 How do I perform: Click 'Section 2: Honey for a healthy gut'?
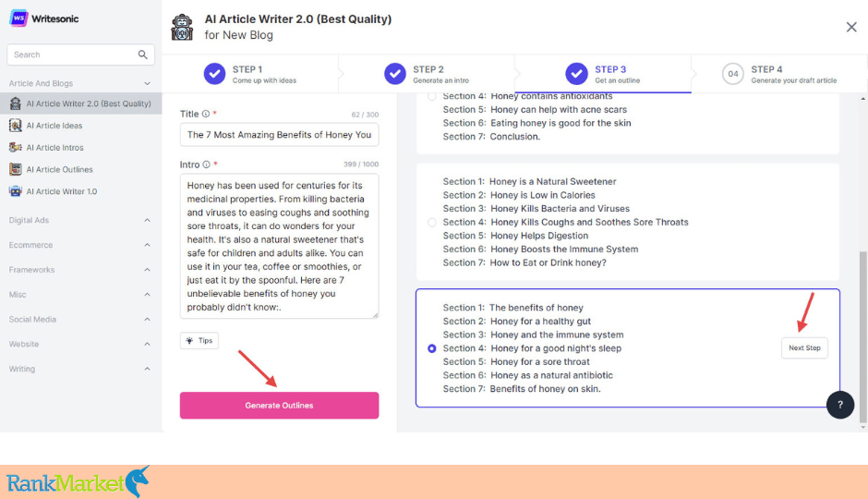516,322
